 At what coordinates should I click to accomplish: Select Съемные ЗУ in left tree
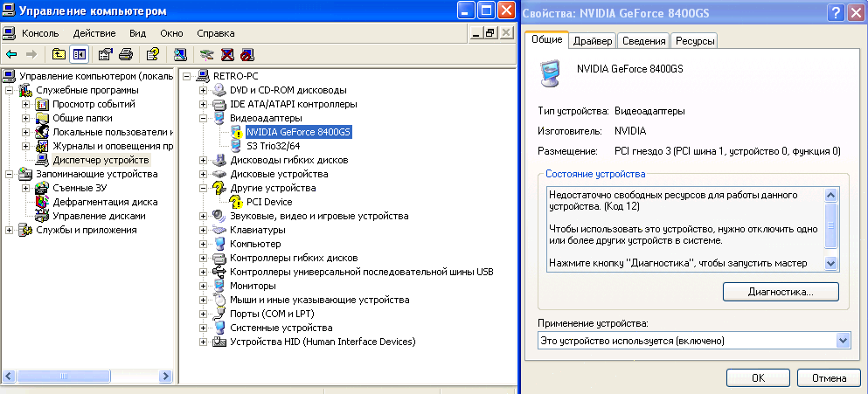[80, 188]
